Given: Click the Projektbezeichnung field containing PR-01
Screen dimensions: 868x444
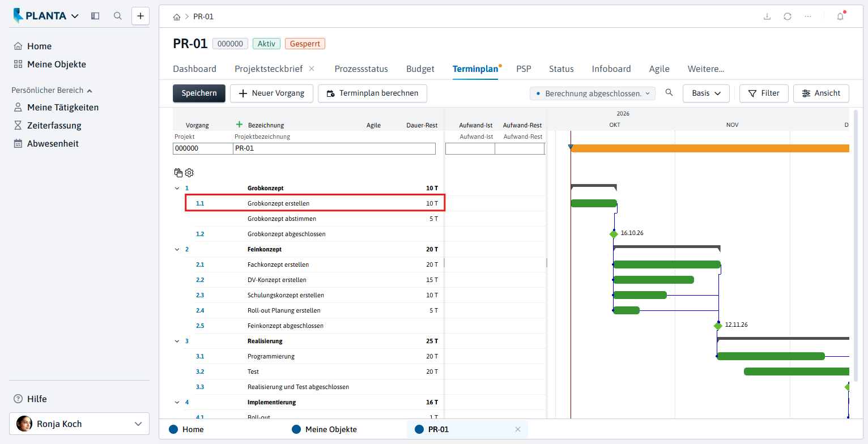Looking at the screenshot, I should (x=334, y=148).
